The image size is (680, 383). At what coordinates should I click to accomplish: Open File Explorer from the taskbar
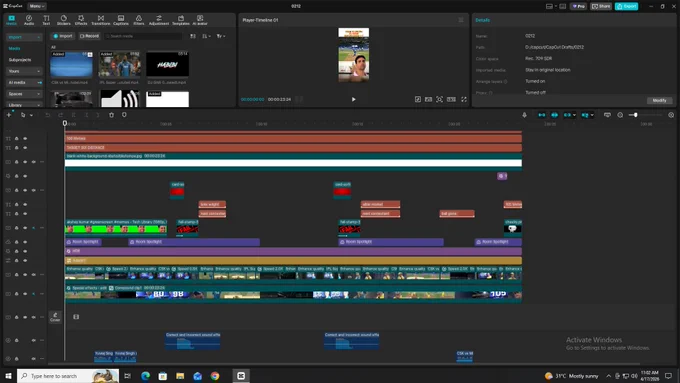(x=180, y=376)
